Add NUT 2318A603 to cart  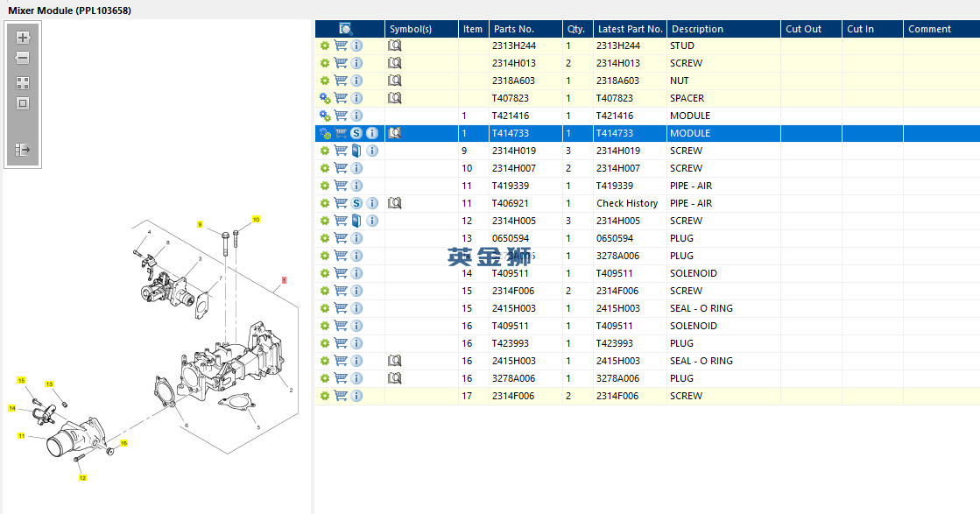click(341, 81)
